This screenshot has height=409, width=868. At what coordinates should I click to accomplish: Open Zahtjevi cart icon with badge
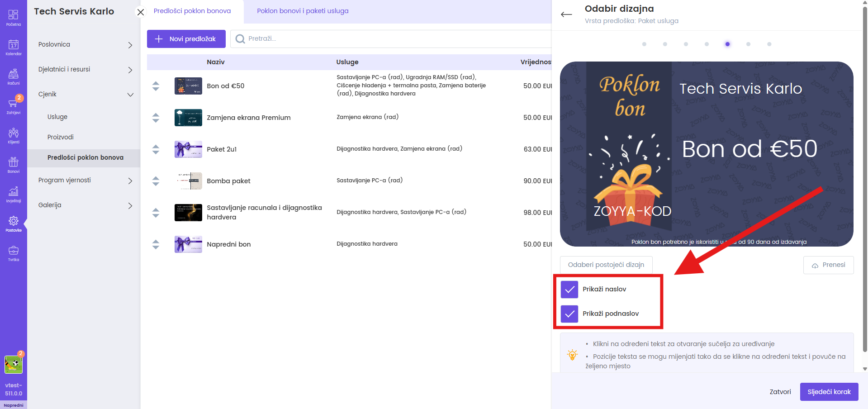click(14, 106)
